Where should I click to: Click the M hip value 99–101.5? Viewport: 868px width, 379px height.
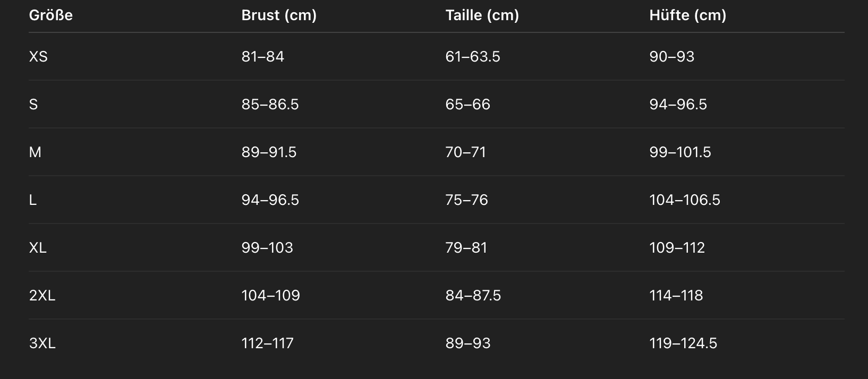[x=680, y=152]
